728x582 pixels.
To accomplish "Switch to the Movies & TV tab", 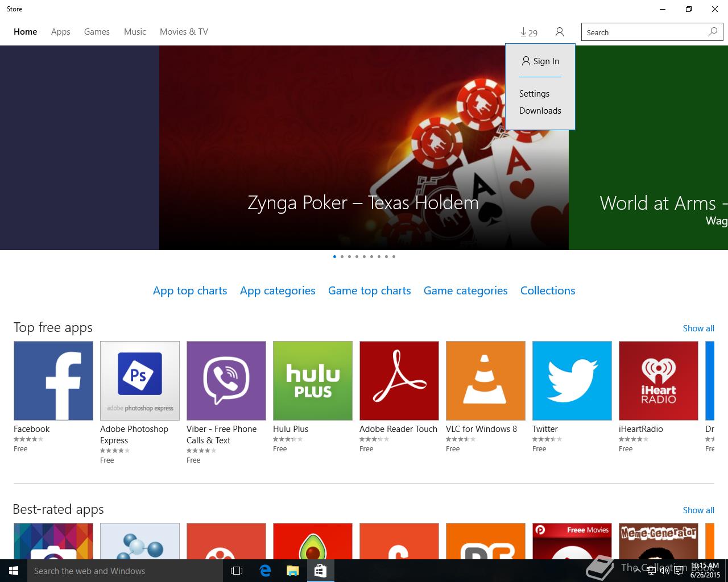I will coord(184,32).
